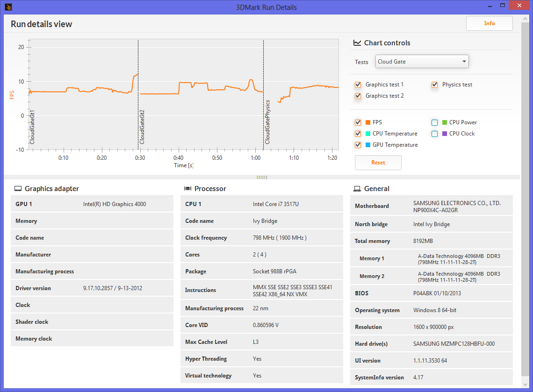This screenshot has width=533, height=392.
Task: Click the Core VID value 0.860596 V
Action: click(x=266, y=325)
